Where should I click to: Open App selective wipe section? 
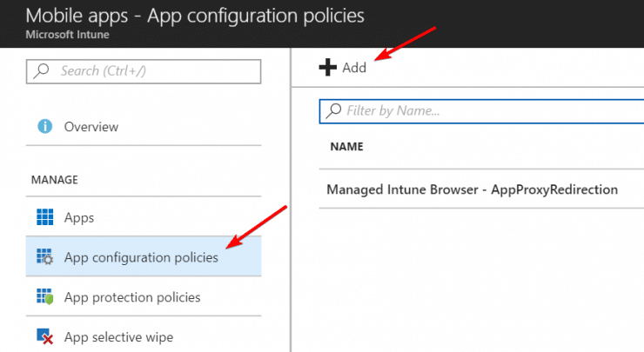[118, 336]
